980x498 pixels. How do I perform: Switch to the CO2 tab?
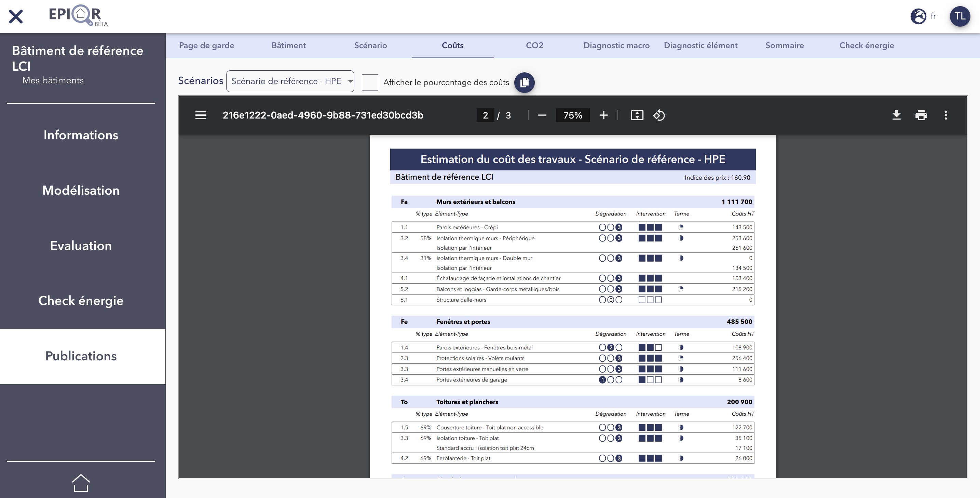pos(534,45)
